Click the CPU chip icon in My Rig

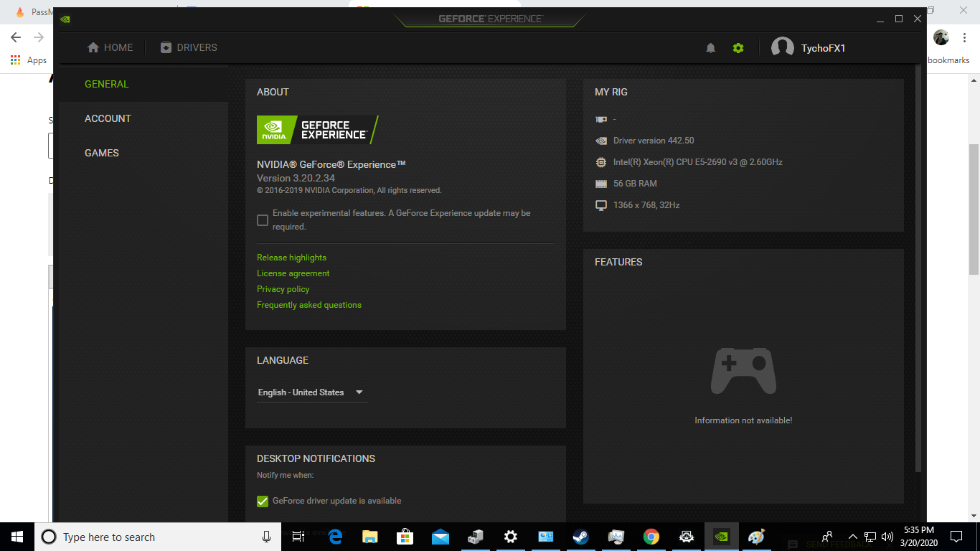(x=601, y=162)
